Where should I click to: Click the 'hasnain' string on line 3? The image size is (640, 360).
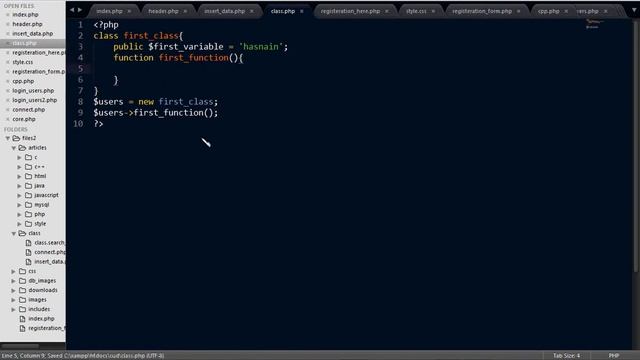(x=261, y=47)
